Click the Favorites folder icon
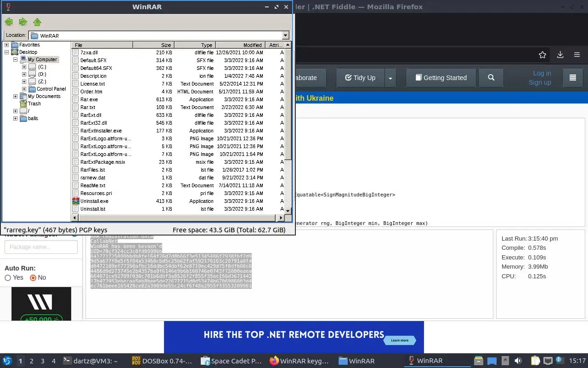 coord(15,45)
